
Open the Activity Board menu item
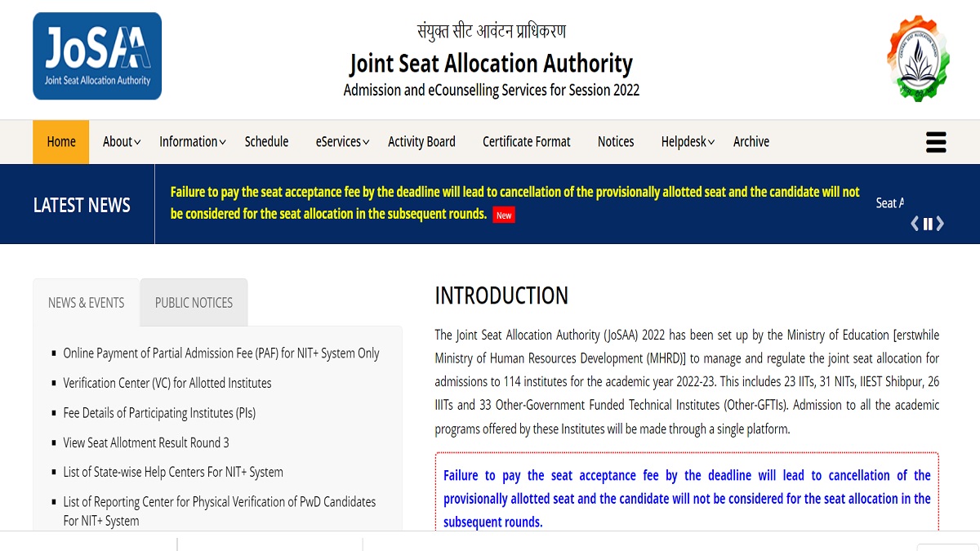point(421,142)
